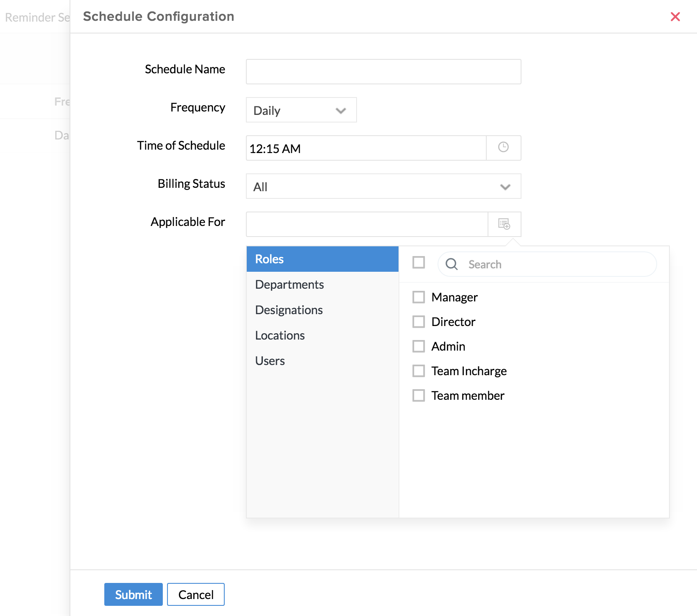Viewport: 697px width, 616px height.
Task: Open the Frequency dropdown showing Daily
Action: (x=301, y=110)
